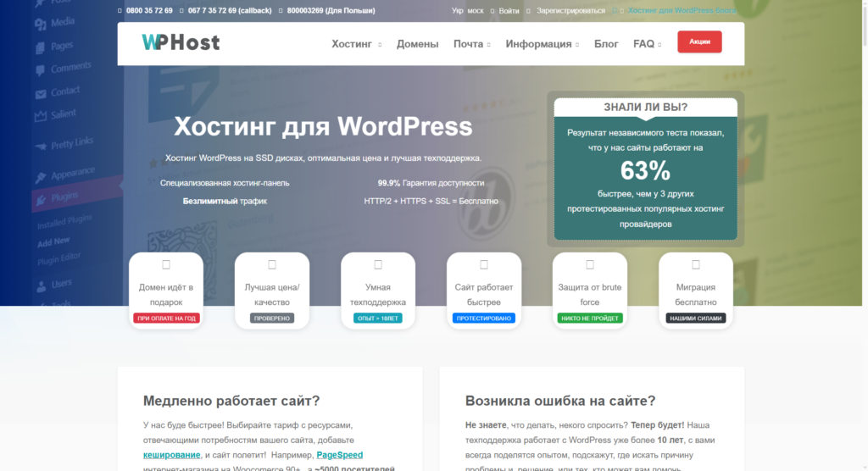Open "Хостинг для WordPress блога" link

[x=682, y=10]
